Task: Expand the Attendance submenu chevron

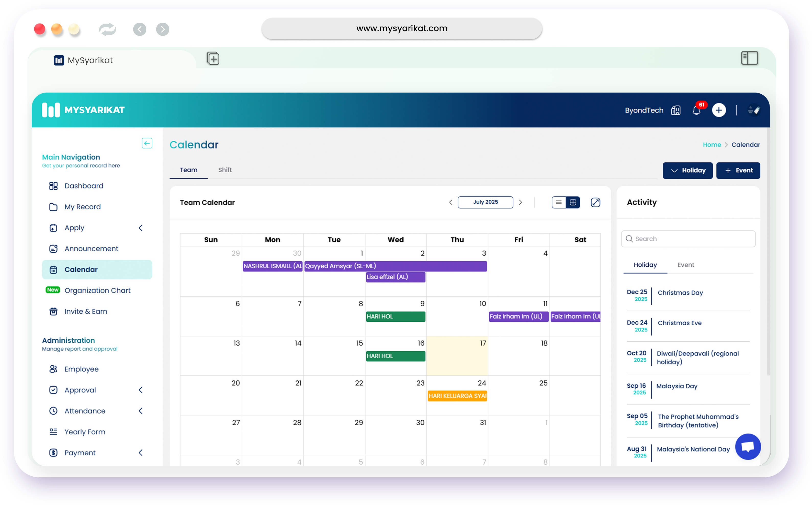Action: pos(141,411)
